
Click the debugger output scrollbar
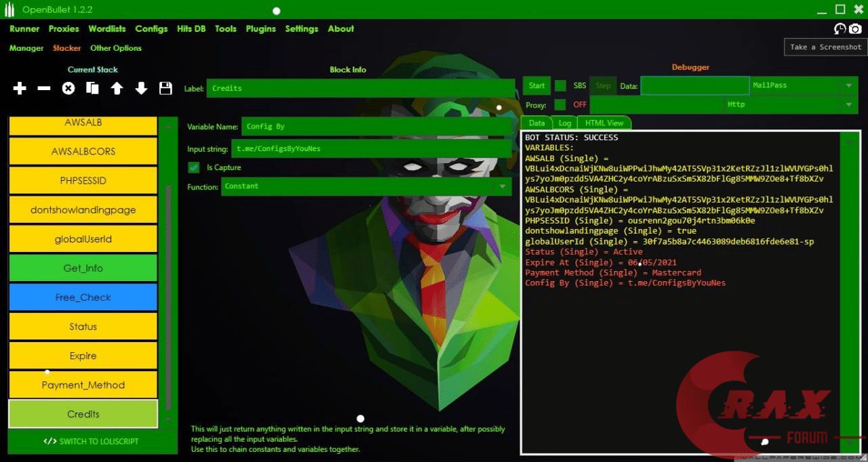click(849, 291)
